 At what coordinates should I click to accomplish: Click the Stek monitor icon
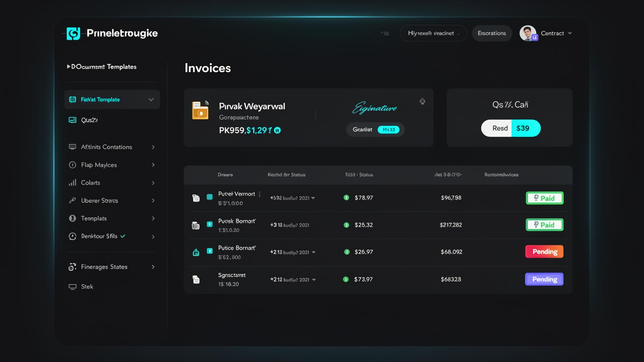click(72, 287)
